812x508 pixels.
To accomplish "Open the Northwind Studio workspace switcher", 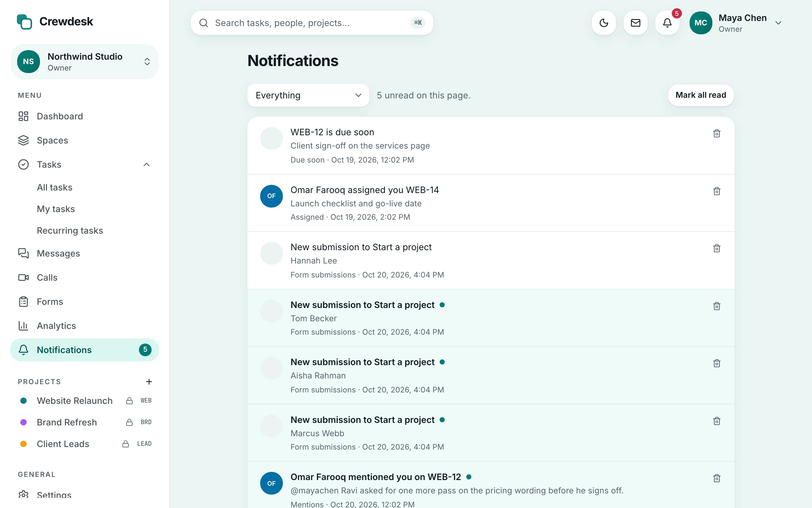I will [x=85, y=62].
